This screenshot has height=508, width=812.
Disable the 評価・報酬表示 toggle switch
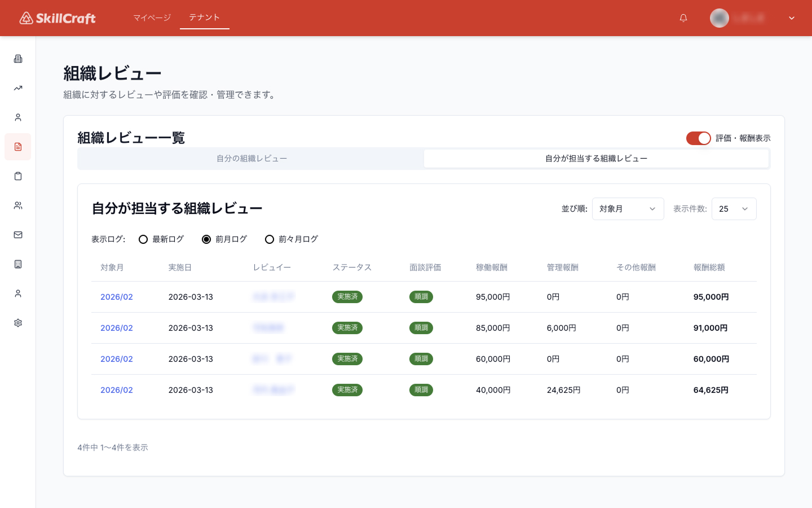699,138
